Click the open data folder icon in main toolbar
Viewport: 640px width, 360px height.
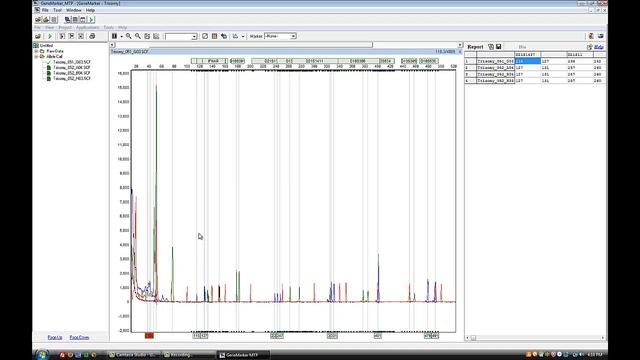click(x=38, y=36)
